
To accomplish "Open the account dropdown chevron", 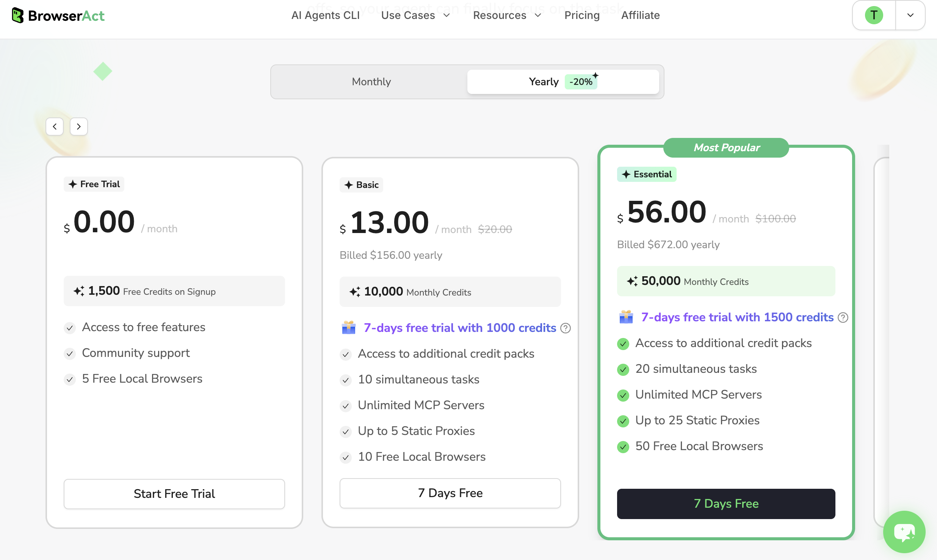I will [910, 16].
